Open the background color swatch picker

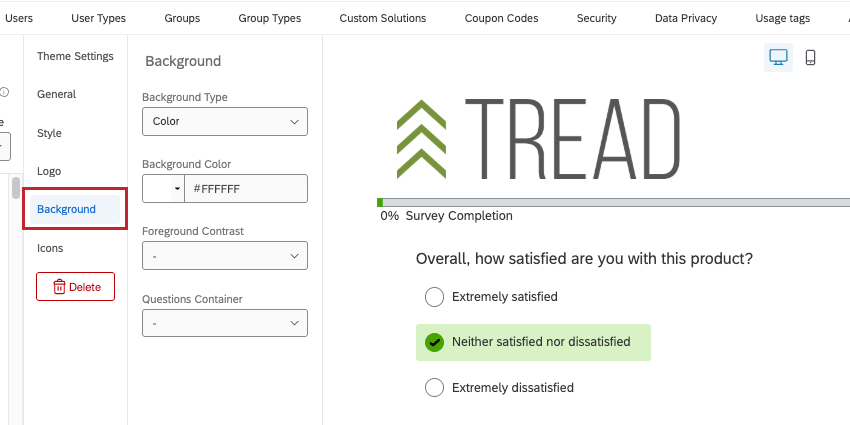[x=163, y=188]
